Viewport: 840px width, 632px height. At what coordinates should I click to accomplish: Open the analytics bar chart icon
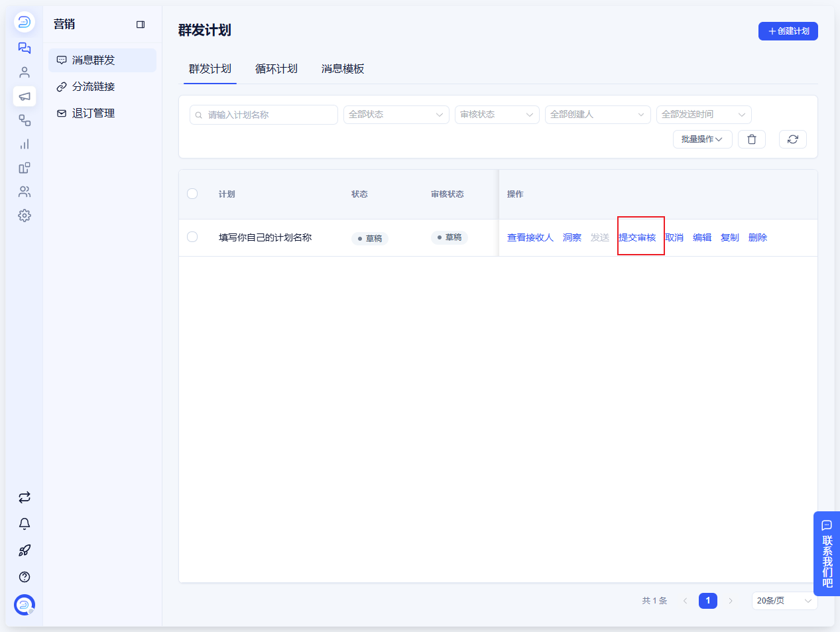(x=25, y=144)
